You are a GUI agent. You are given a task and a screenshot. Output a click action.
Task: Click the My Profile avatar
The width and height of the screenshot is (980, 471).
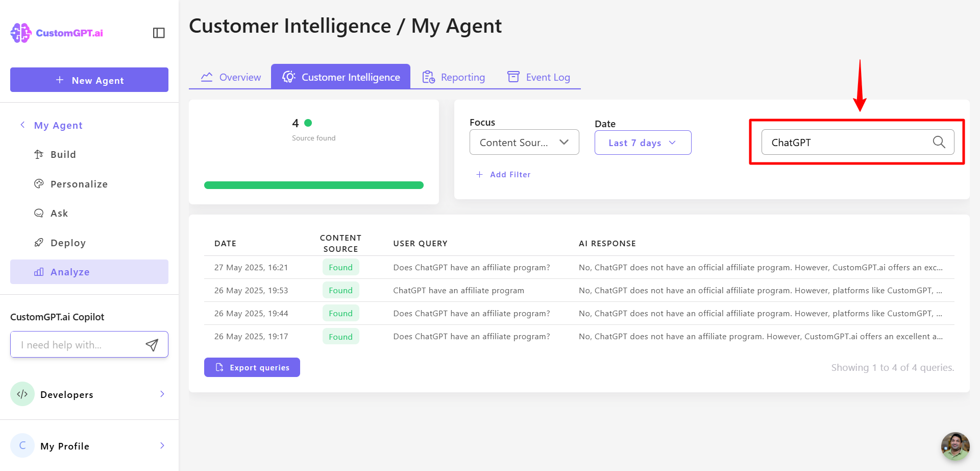(x=22, y=445)
